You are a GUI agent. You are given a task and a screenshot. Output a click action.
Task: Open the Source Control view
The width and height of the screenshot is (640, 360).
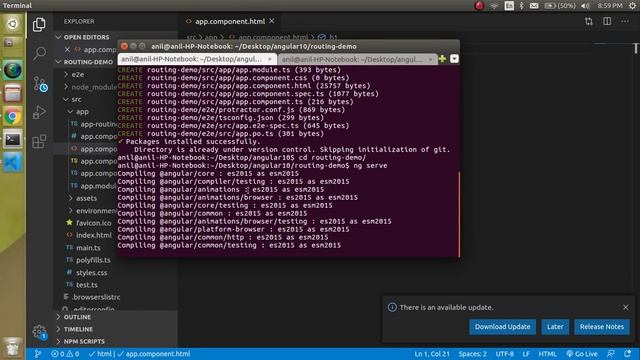[40, 84]
